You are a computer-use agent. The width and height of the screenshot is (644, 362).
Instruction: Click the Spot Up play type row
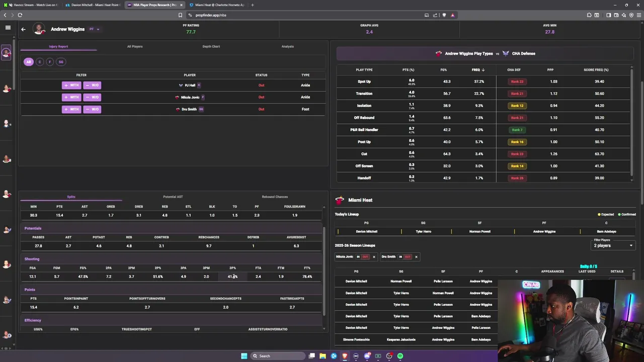pyautogui.click(x=483, y=81)
